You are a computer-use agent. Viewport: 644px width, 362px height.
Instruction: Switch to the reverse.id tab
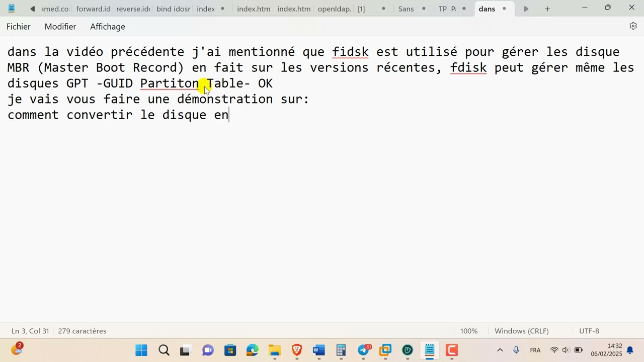(x=133, y=9)
